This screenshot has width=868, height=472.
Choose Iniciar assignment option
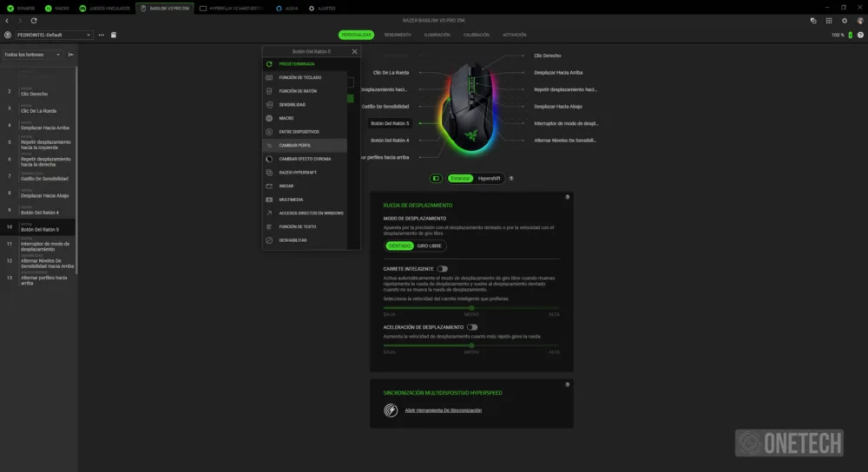[305, 186]
